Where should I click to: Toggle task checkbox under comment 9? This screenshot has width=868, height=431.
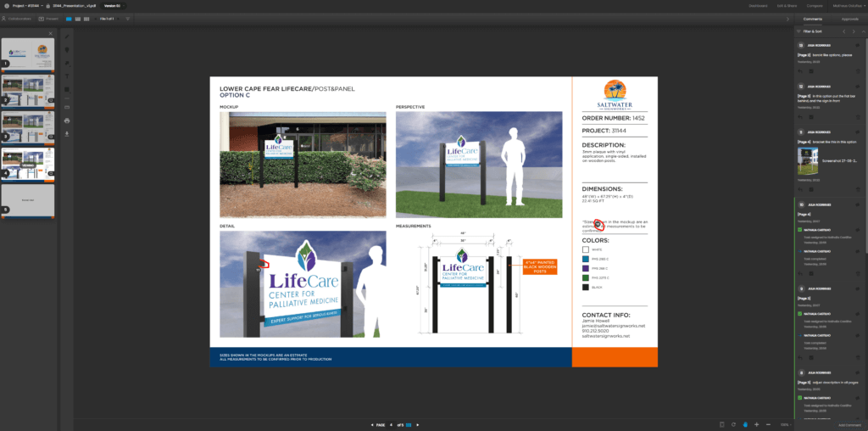tap(800, 314)
